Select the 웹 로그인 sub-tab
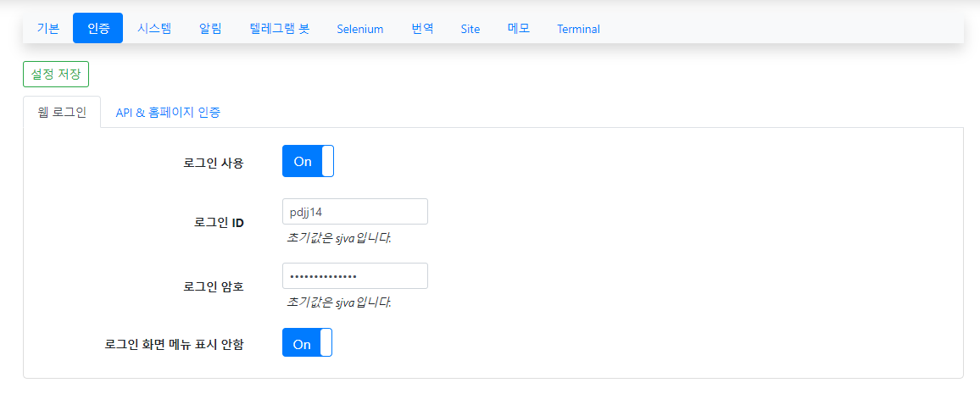 point(62,112)
